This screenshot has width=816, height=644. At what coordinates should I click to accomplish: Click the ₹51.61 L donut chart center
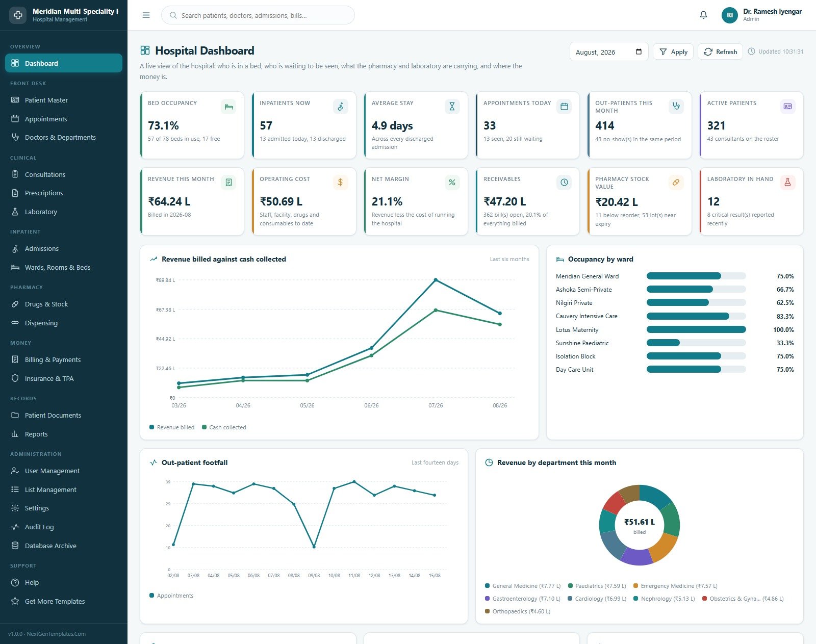pos(640,525)
